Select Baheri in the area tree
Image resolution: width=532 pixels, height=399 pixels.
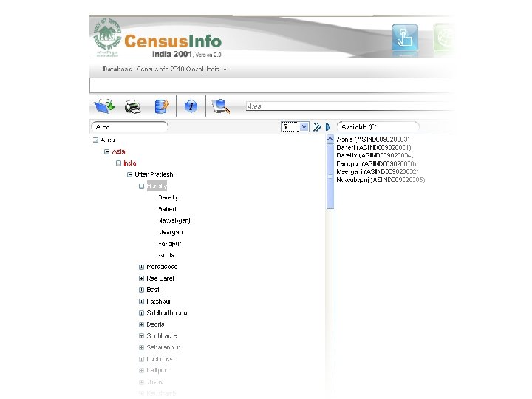167,209
